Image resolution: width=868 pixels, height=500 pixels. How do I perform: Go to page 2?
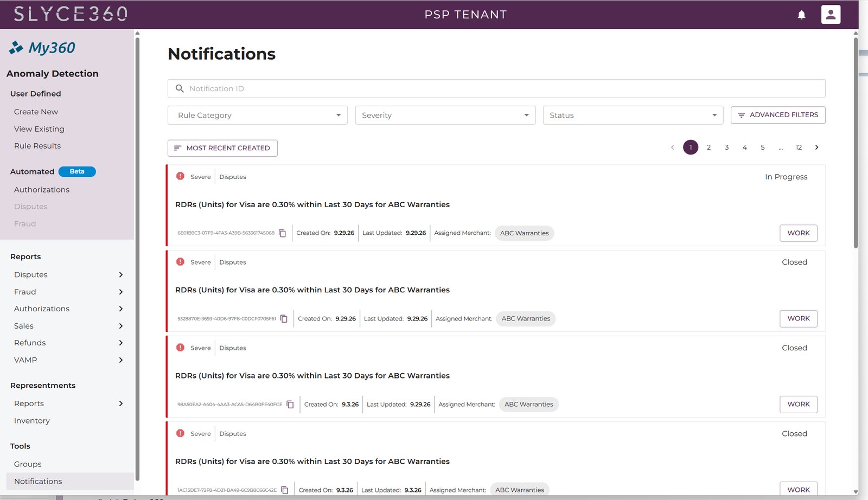click(x=709, y=148)
